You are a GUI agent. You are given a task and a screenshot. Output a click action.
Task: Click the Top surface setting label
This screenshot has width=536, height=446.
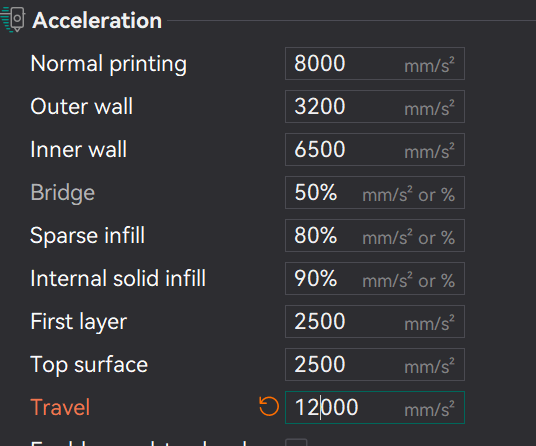89,365
